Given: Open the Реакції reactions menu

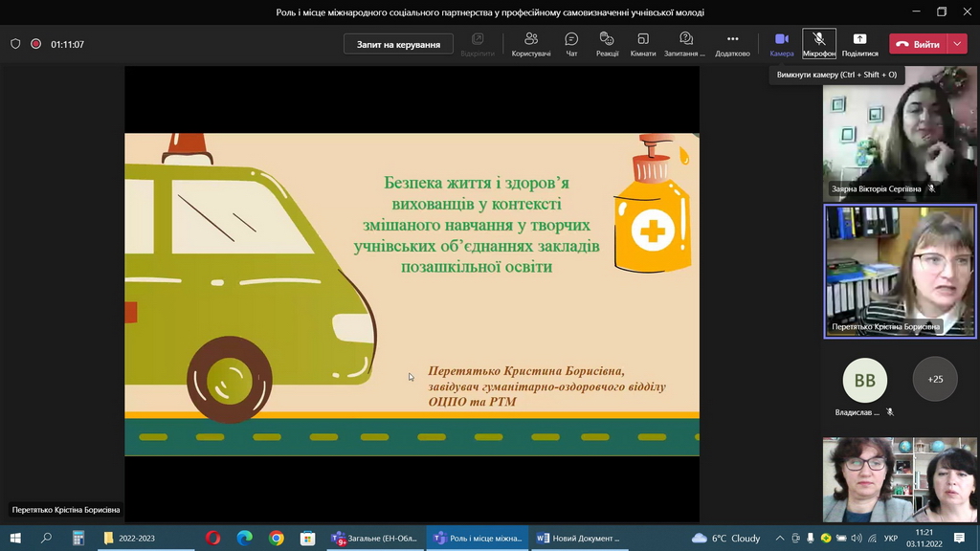Looking at the screenshot, I should [x=607, y=43].
